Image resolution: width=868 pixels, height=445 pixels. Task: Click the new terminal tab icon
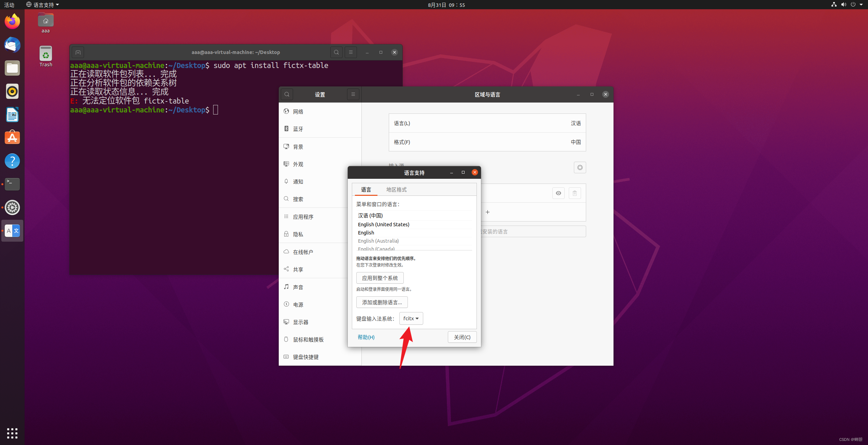point(78,52)
